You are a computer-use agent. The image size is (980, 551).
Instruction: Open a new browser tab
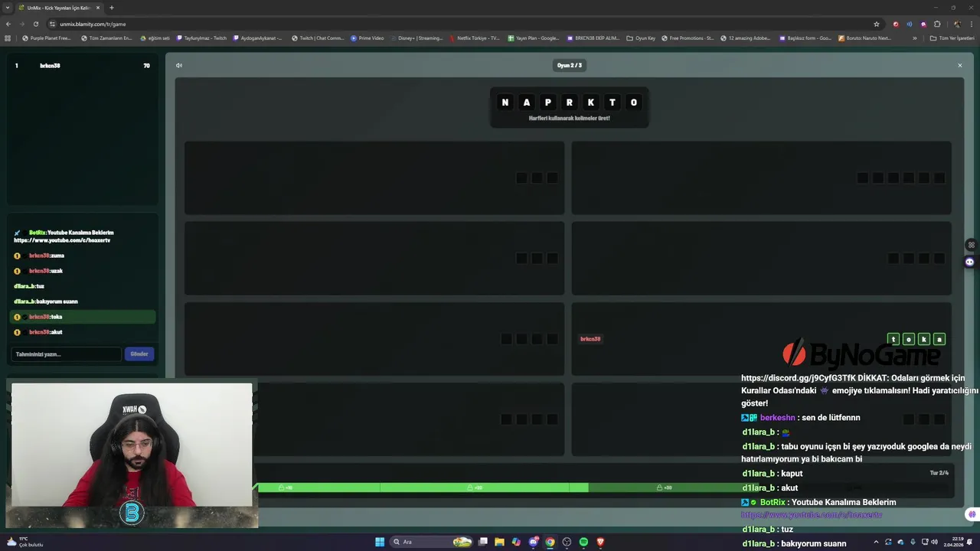point(112,8)
